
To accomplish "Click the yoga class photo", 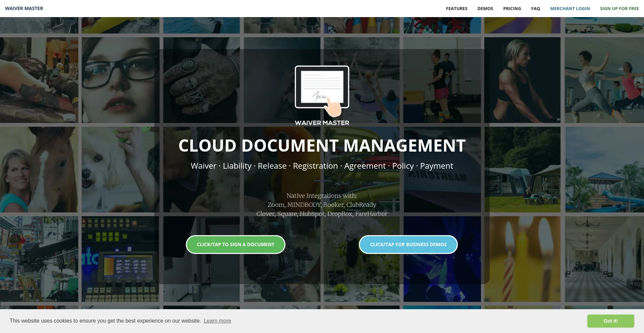I will tap(604, 80).
